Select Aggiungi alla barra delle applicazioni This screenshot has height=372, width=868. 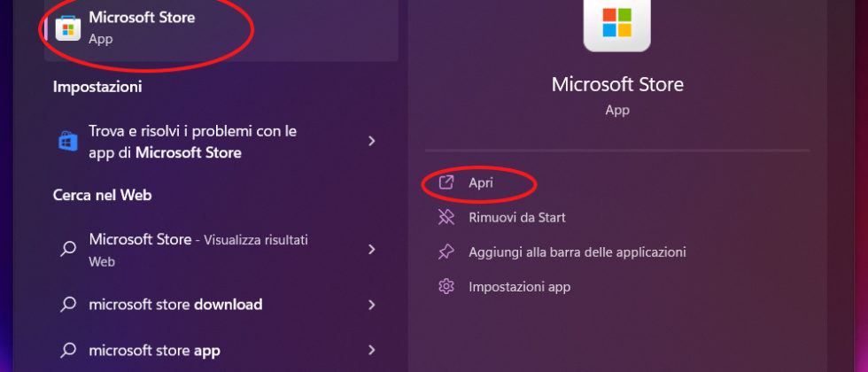[577, 252]
